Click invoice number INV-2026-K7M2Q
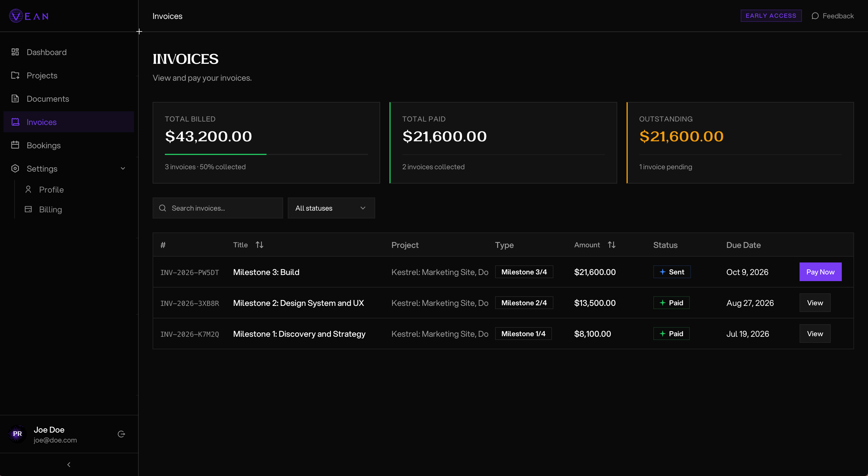Screen dimensions: 868x476 click(189, 334)
